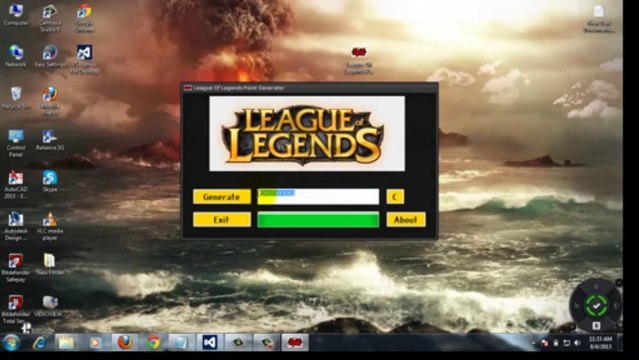Image resolution: width=639 pixels, height=360 pixels.
Task: Open Windows Media Player from the taskbar
Action: tap(95, 343)
